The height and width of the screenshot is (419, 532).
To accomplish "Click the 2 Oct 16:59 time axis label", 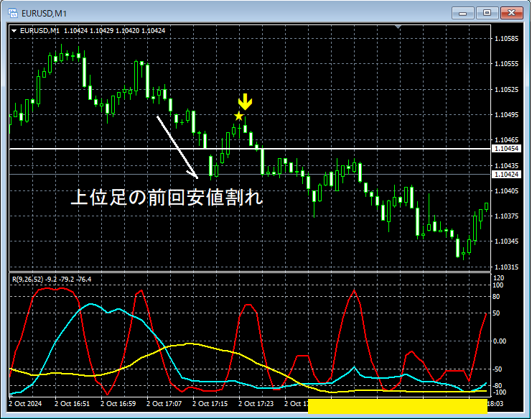I will pos(118,404).
